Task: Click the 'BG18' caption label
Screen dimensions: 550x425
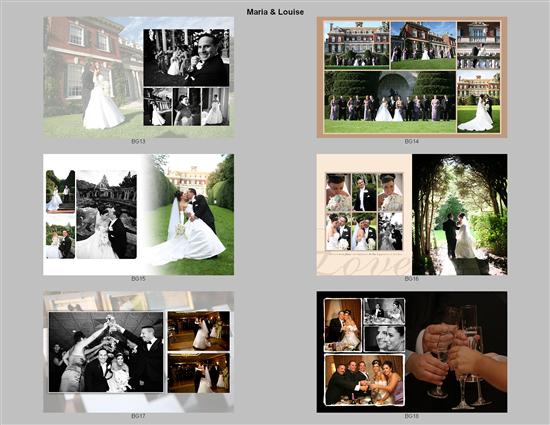Action: pos(411,416)
